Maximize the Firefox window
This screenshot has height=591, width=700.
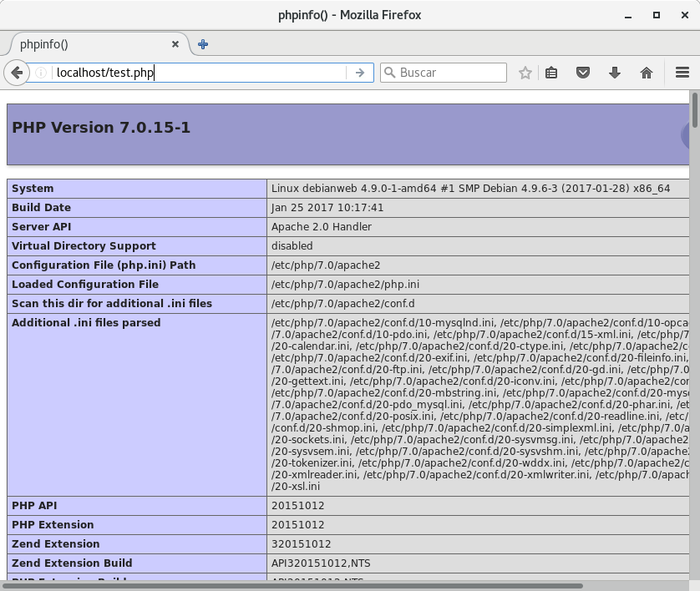point(657,15)
